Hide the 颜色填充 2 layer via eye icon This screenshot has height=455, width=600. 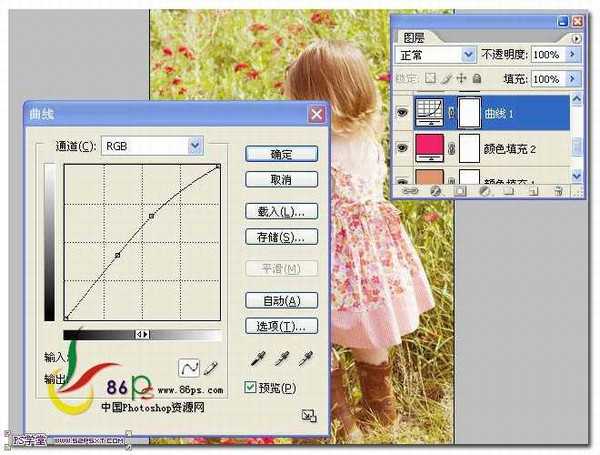point(403,148)
